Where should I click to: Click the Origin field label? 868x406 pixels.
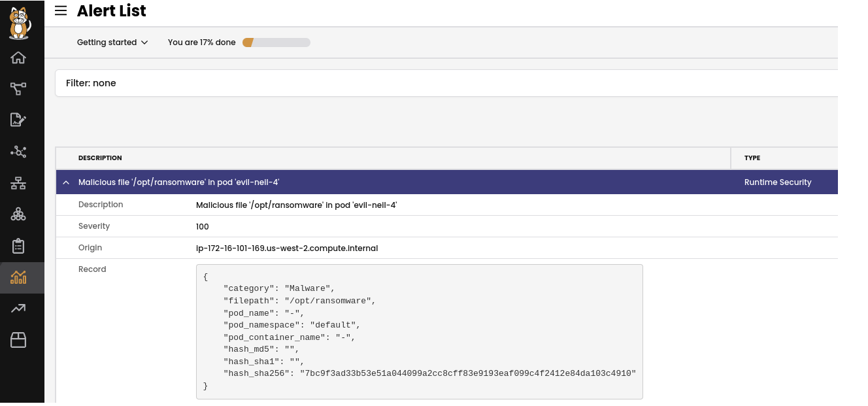90,248
